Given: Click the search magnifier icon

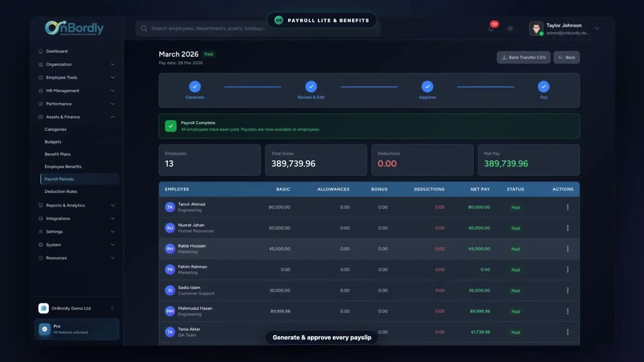Looking at the screenshot, I should point(144,29).
